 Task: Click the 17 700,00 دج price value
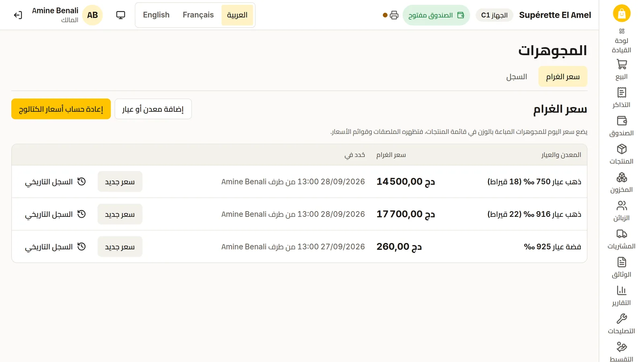406,214
